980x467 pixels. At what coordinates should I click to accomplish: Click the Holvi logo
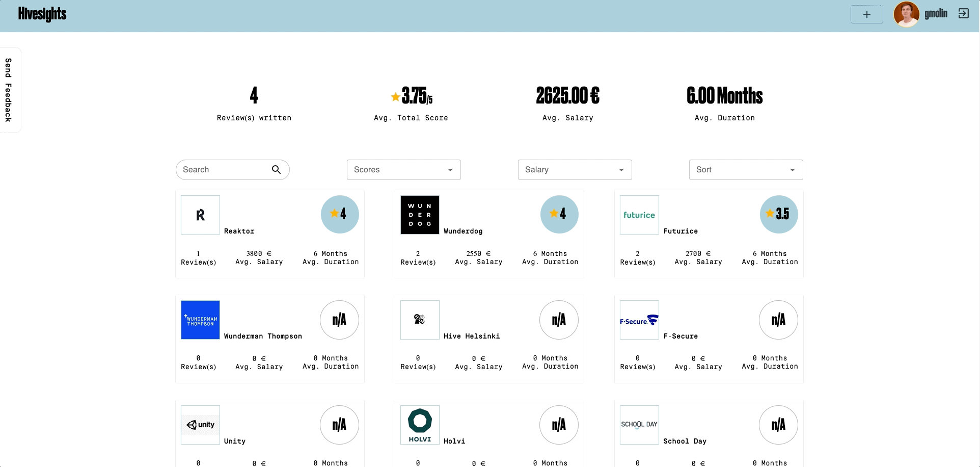pos(420,425)
